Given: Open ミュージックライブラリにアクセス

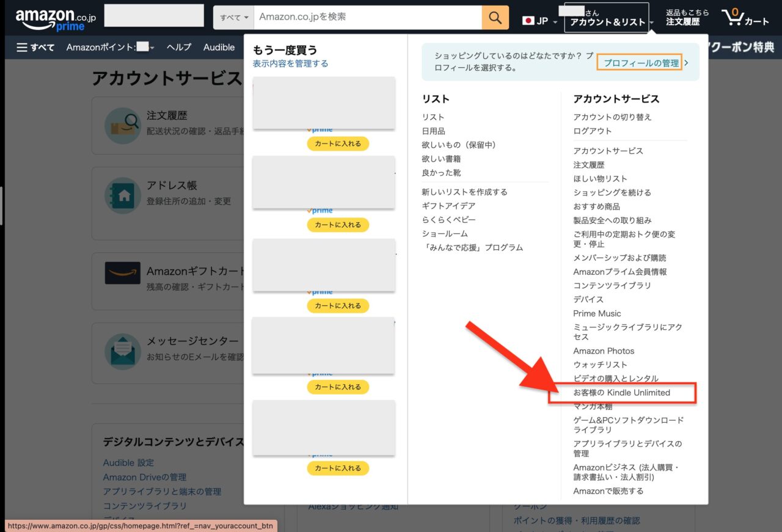Looking at the screenshot, I should point(627,332).
